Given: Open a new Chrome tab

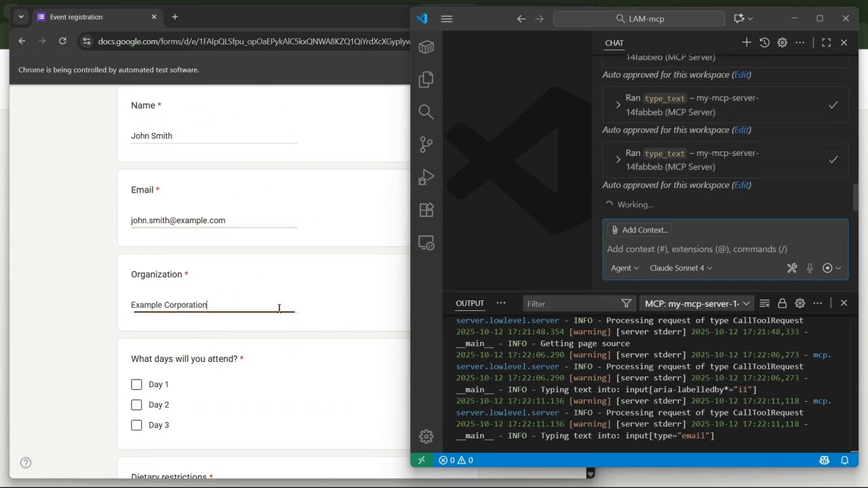Looking at the screenshot, I should pyautogui.click(x=174, y=17).
